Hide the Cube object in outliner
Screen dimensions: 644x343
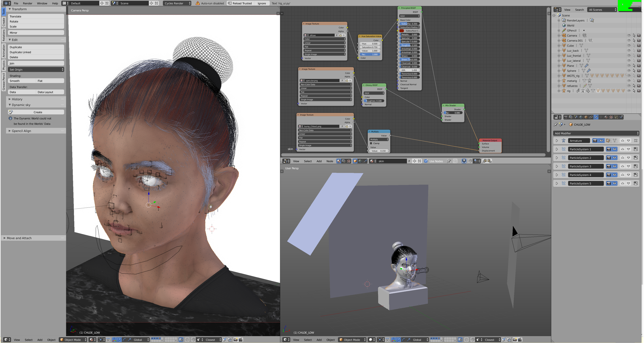coord(629,45)
